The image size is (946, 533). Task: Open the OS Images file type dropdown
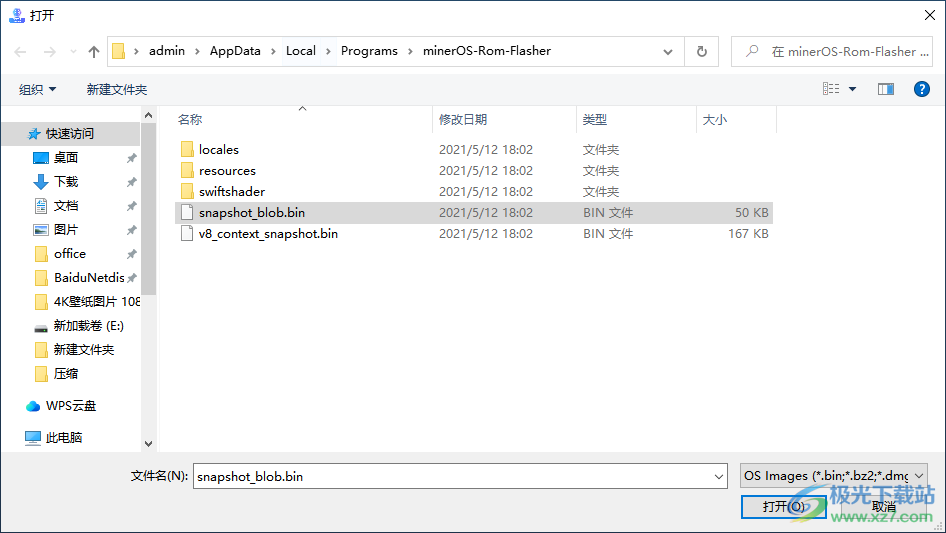(834, 476)
